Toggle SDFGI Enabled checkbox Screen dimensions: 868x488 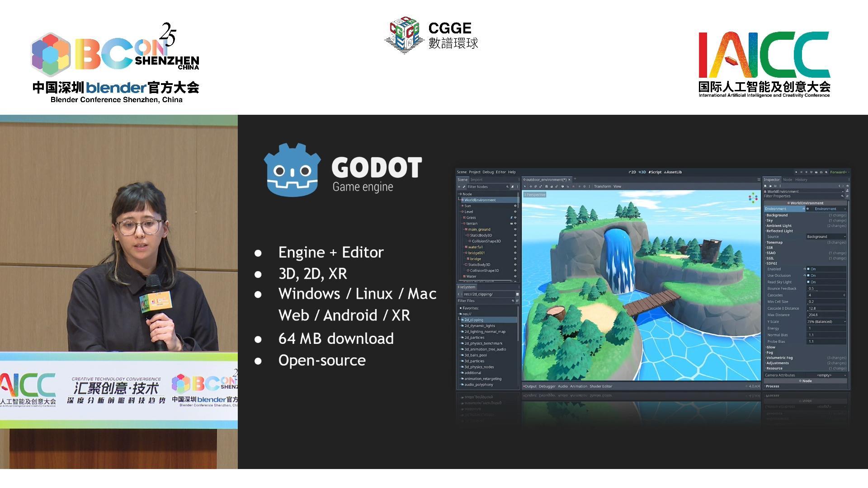pyautogui.click(x=808, y=269)
